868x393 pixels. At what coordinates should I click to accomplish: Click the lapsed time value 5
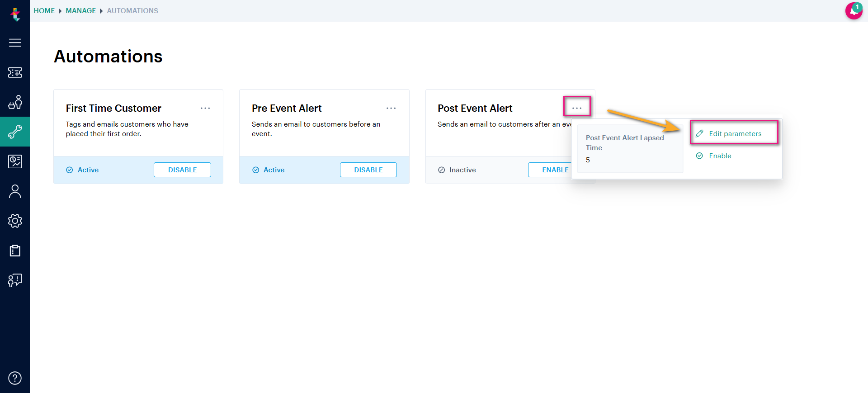(x=588, y=160)
